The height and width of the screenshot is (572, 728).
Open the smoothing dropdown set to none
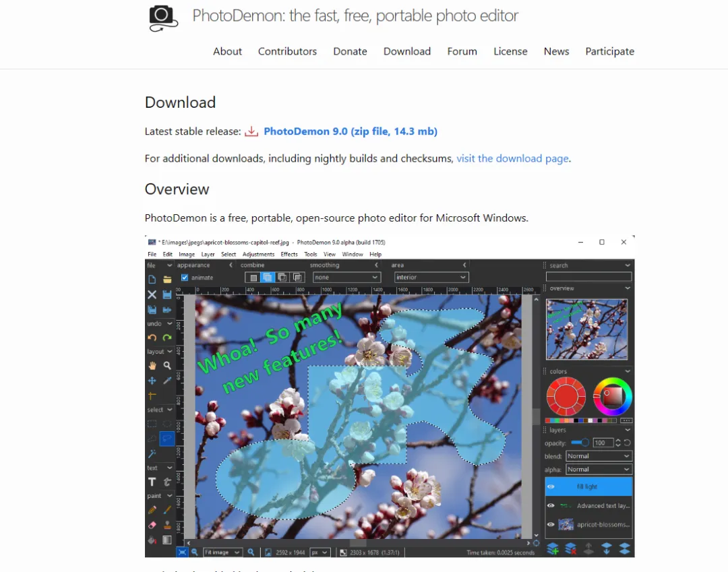[x=347, y=278]
